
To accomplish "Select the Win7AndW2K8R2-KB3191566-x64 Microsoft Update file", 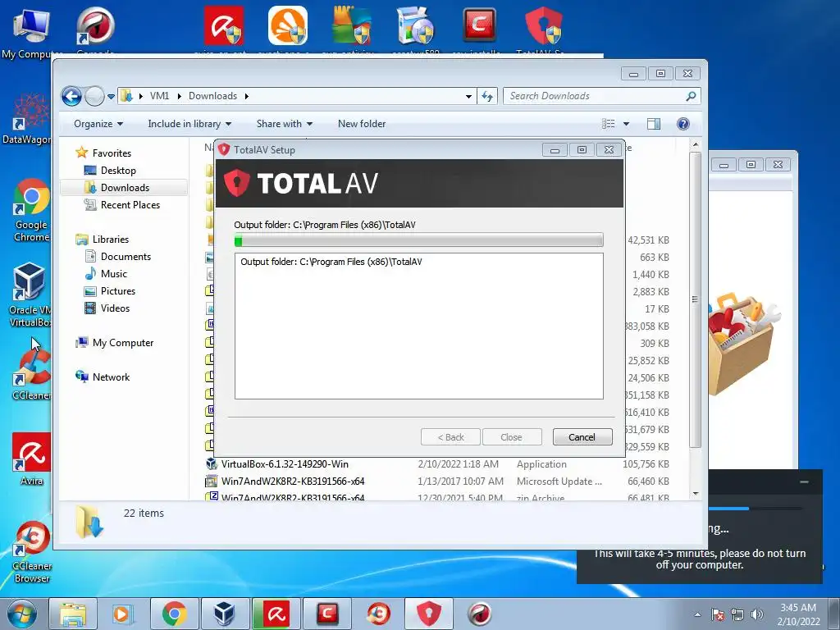I will (x=293, y=481).
